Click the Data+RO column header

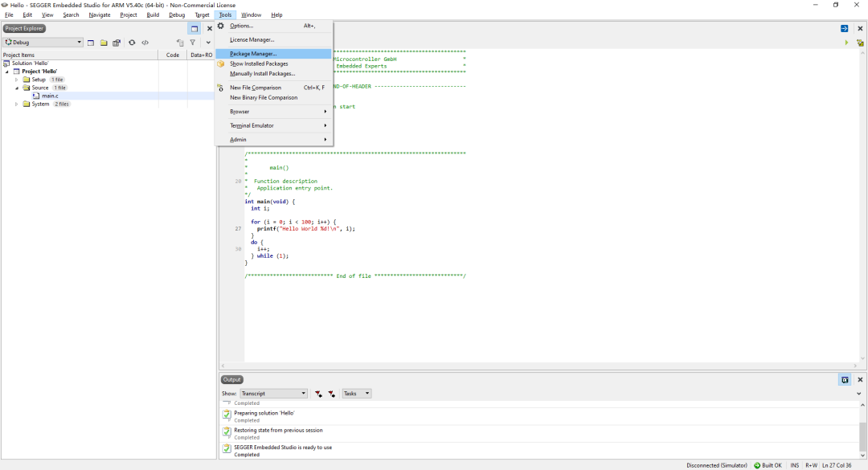click(202, 55)
